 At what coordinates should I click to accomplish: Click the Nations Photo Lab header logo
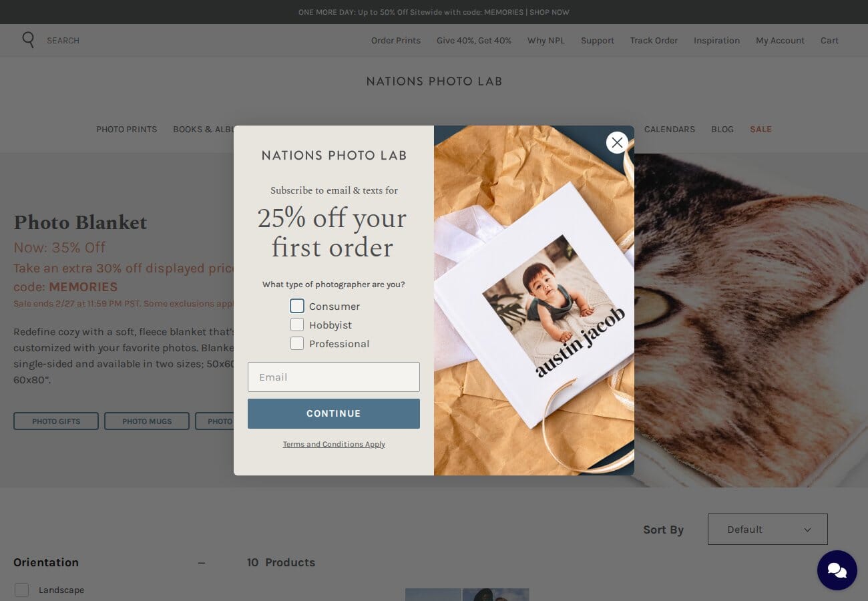[x=434, y=81]
